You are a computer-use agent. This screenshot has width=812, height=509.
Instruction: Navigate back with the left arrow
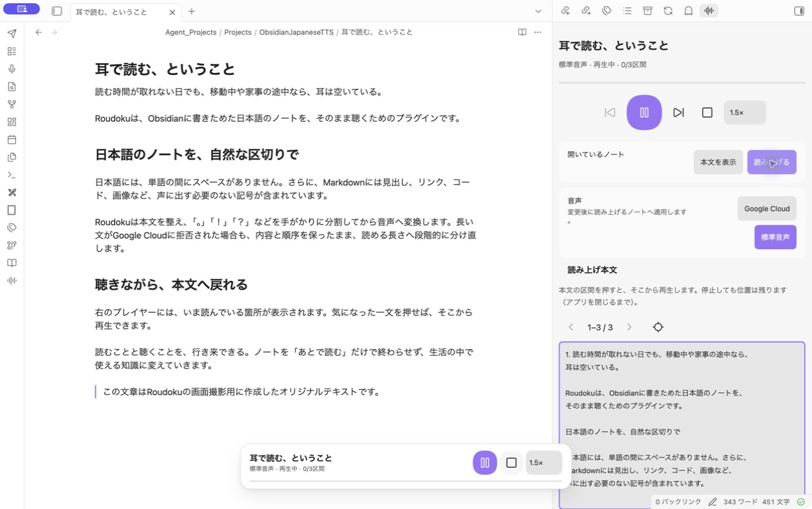tap(38, 32)
